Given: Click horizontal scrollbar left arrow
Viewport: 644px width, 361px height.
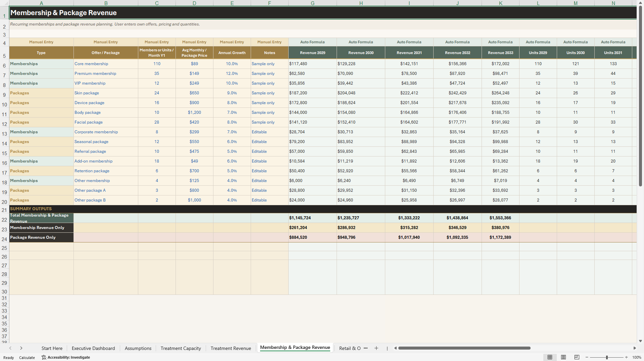Looking at the screenshot, I should coord(395,348).
